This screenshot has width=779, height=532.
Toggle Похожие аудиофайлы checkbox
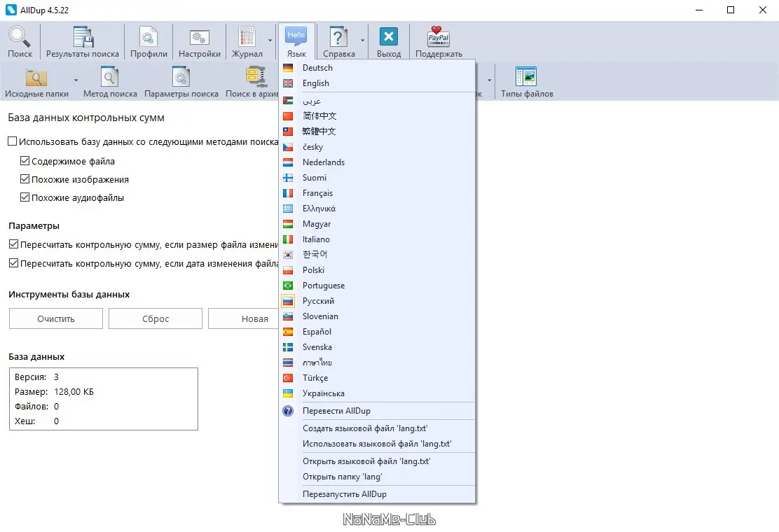(x=25, y=197)
